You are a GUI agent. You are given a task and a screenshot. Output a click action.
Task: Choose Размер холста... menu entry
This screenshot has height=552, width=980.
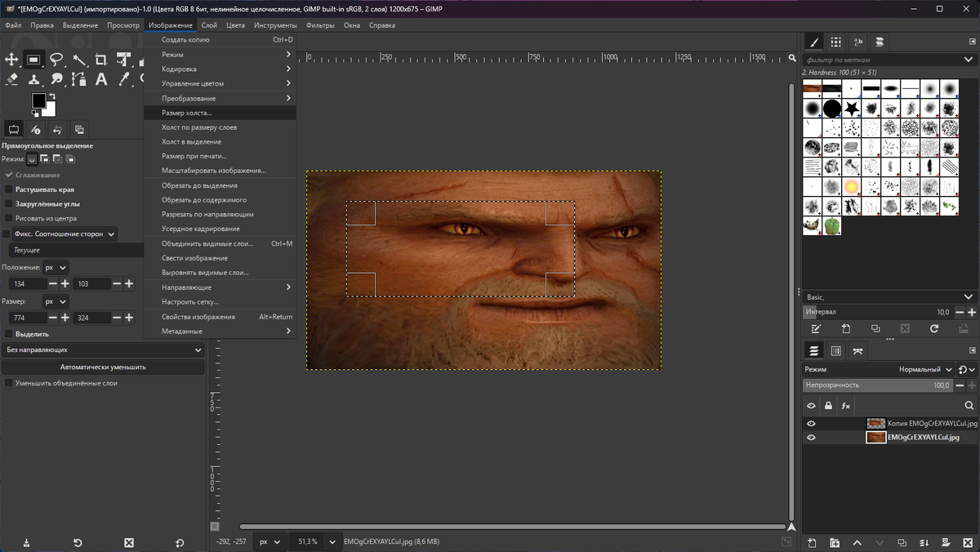point(220,113)
